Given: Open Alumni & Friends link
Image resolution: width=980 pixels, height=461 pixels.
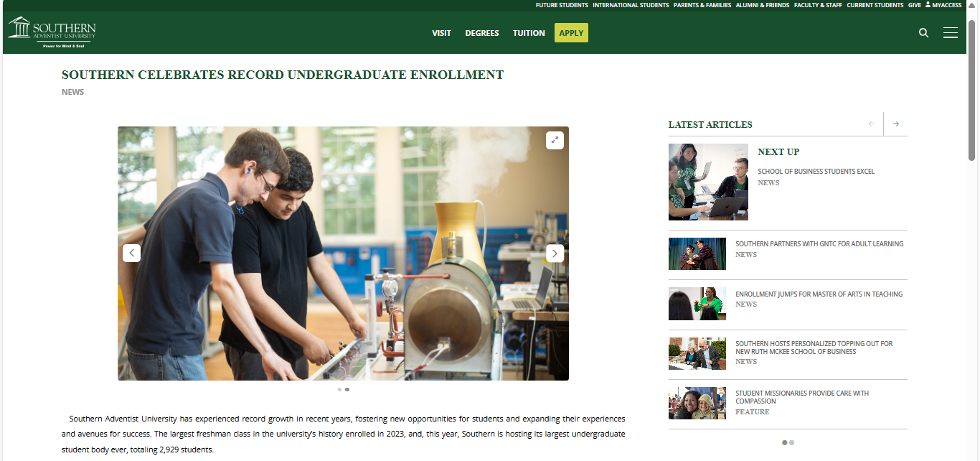Looking at the screenshot, I should coord(763,5).
